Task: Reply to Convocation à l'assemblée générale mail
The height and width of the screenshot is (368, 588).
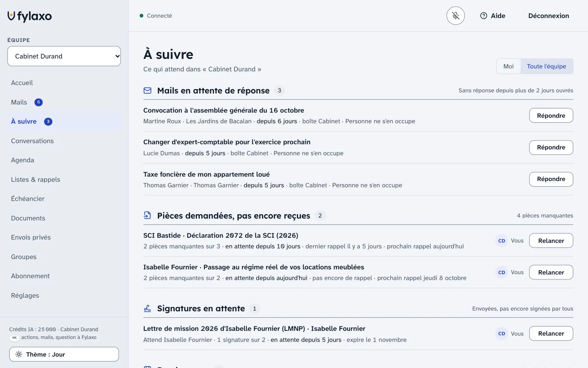Action: coord(551,116)
